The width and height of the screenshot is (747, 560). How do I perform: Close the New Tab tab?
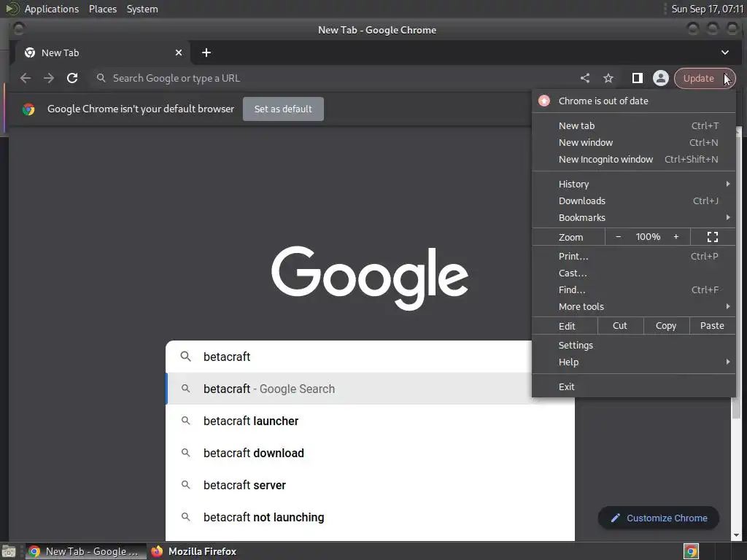coord(179,52)
